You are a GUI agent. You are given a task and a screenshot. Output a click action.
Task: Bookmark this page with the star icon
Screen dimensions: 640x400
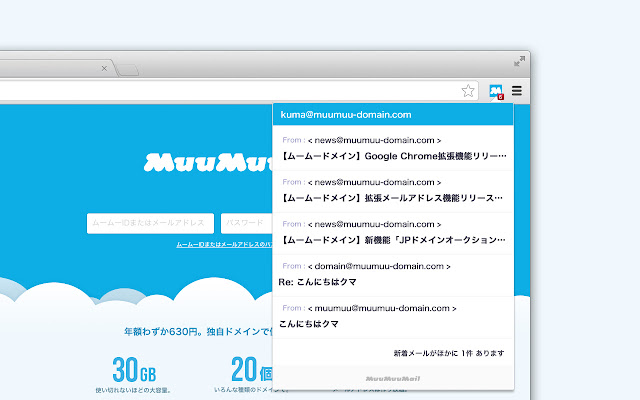(x=468, y=91)
